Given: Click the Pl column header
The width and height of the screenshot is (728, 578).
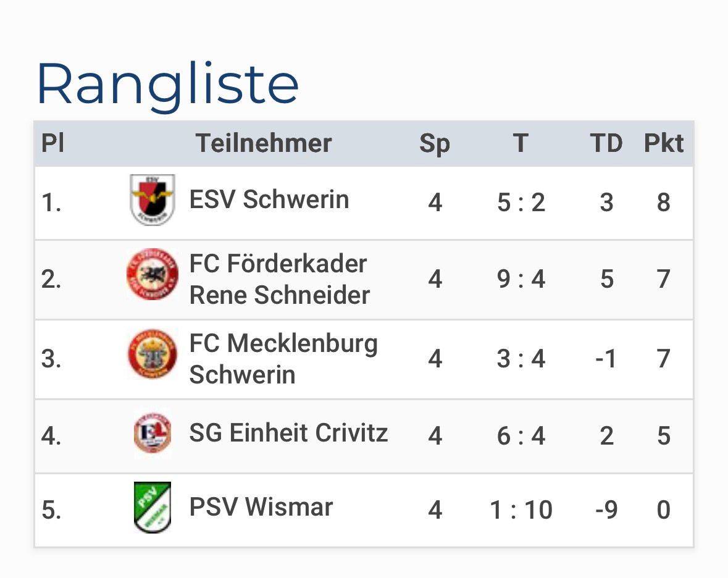Looking at the screenshot, I should [52, 143].
